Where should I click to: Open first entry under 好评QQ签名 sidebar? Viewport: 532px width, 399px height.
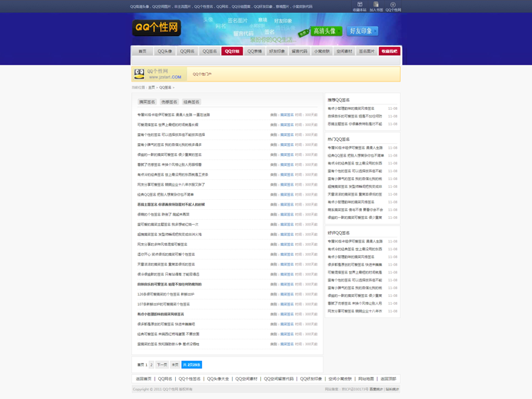[355, 242]
